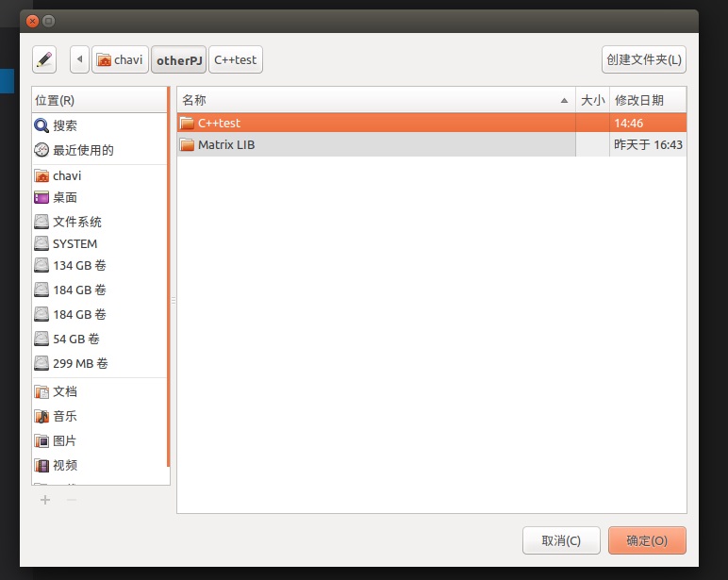Open C++test path bar segment
This screenshot has height=580, width=728.
point(235,59)
